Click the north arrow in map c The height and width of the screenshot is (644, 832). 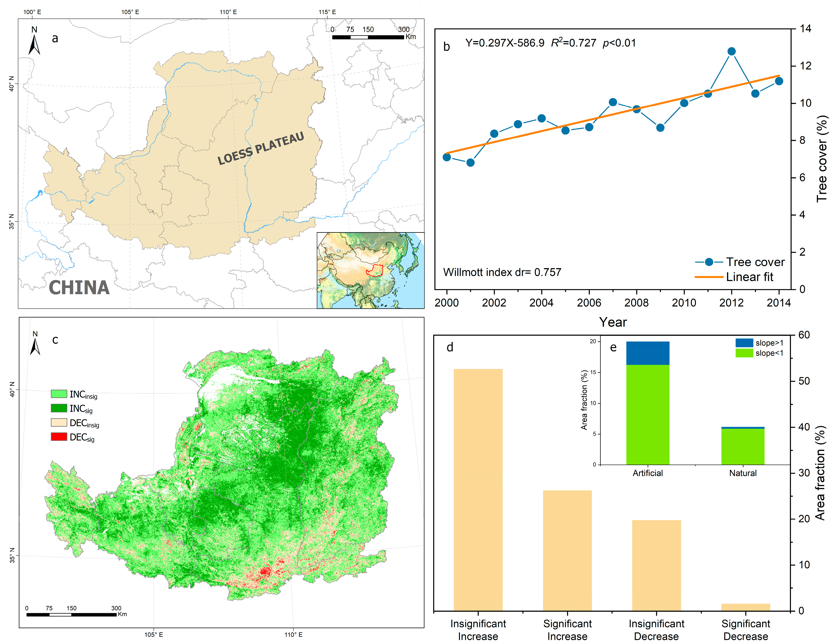(35, 343)
